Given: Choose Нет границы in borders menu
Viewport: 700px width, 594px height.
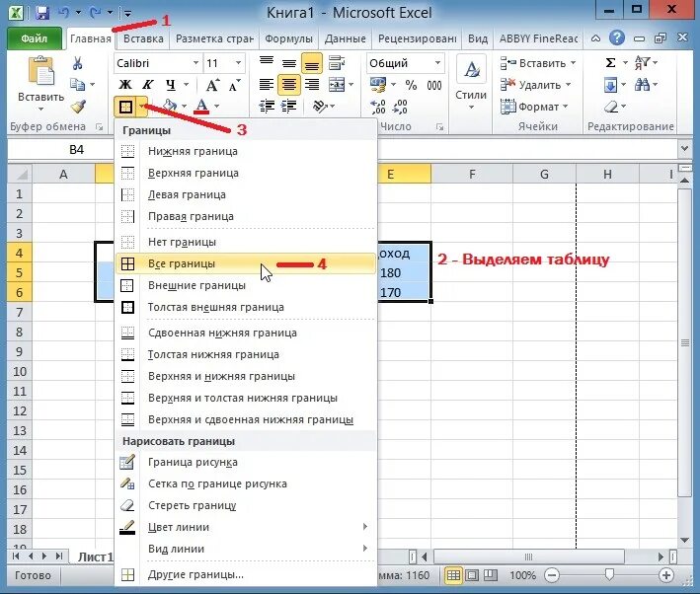Looking at the screenshot, I should pyautogui.click(x=246, y=242).
